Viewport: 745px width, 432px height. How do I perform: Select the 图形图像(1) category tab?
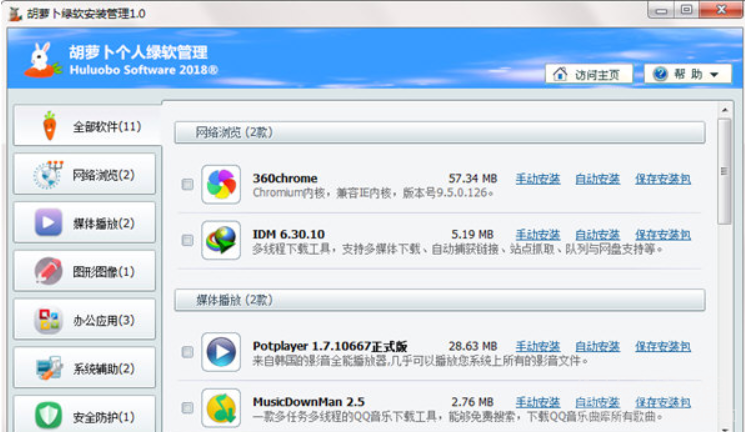coord(85,271)
